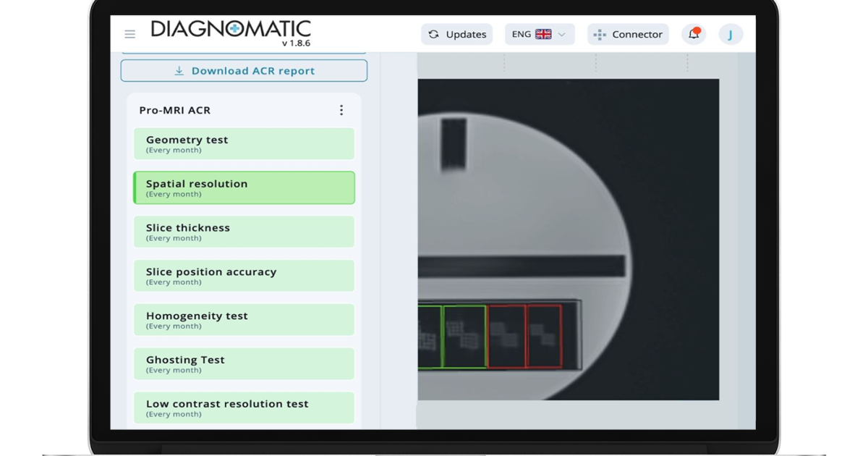The height and width of the screenshot is (456, 868).
Task: Open the ENG language dropdown
Action: 540,34
